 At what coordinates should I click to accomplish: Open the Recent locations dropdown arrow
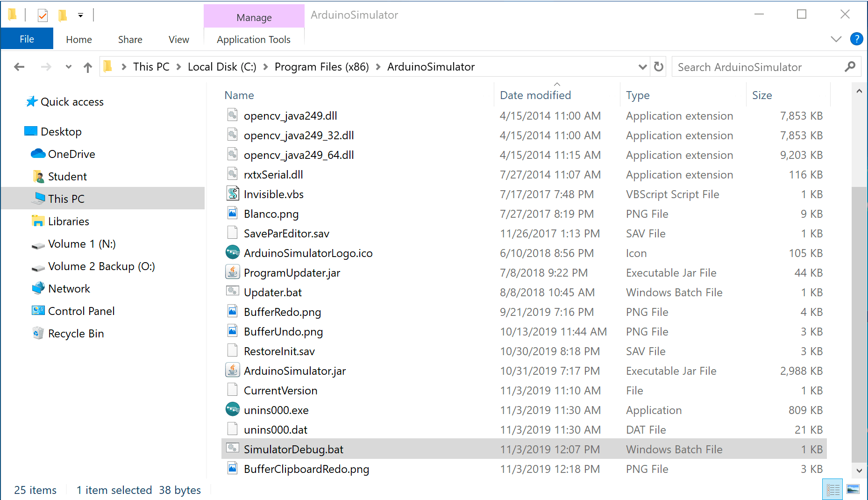pos(69,67)
